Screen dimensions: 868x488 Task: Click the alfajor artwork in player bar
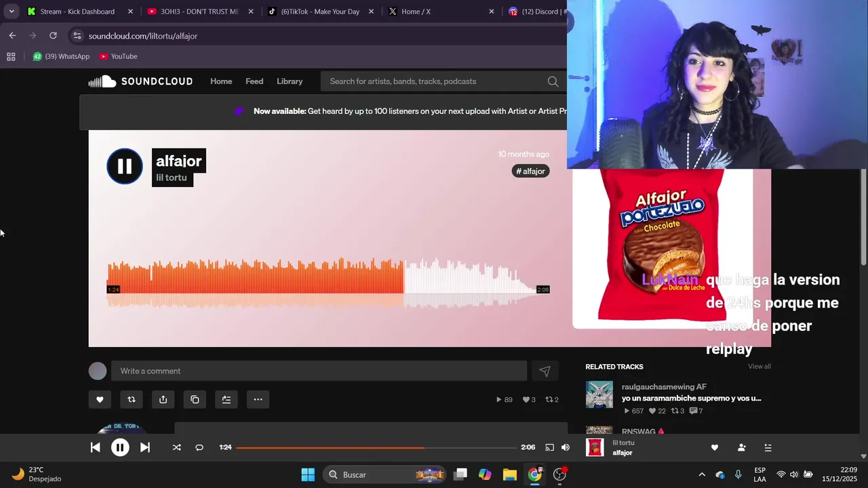click(595, 447)
